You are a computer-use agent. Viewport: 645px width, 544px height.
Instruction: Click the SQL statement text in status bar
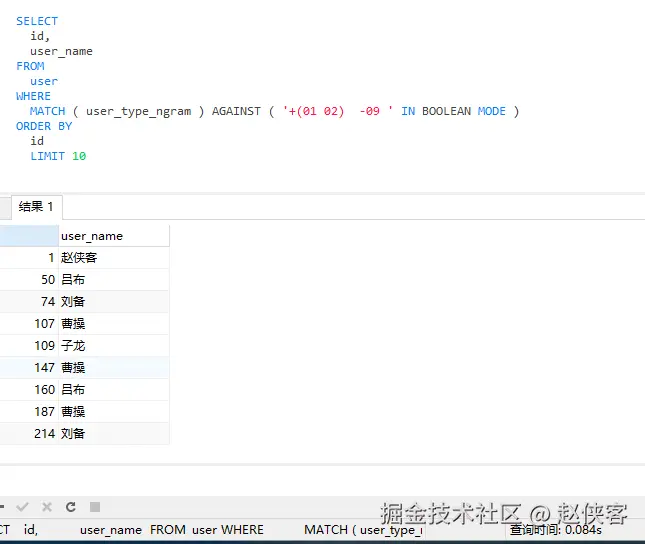pyautogui.click(x=211, y=530)
